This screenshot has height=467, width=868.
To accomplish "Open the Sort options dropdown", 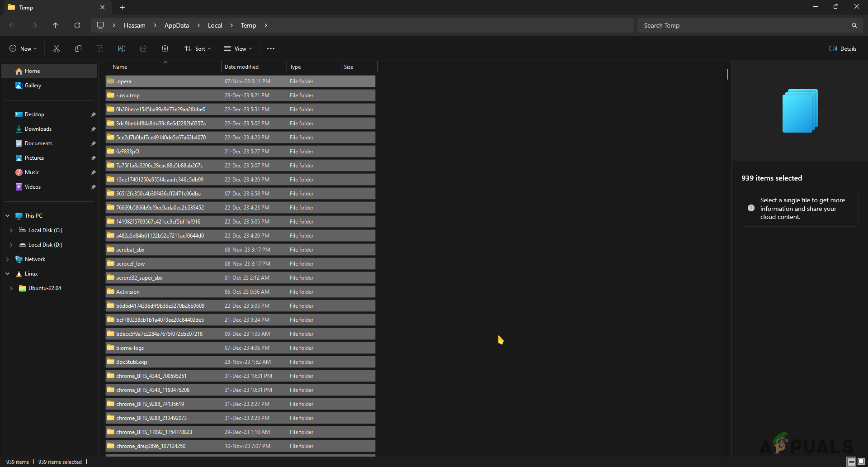I will (x=198, y=48).
